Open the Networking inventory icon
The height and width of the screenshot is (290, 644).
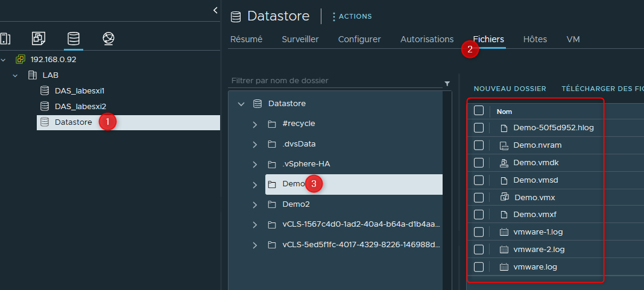[x=109, y=39]
